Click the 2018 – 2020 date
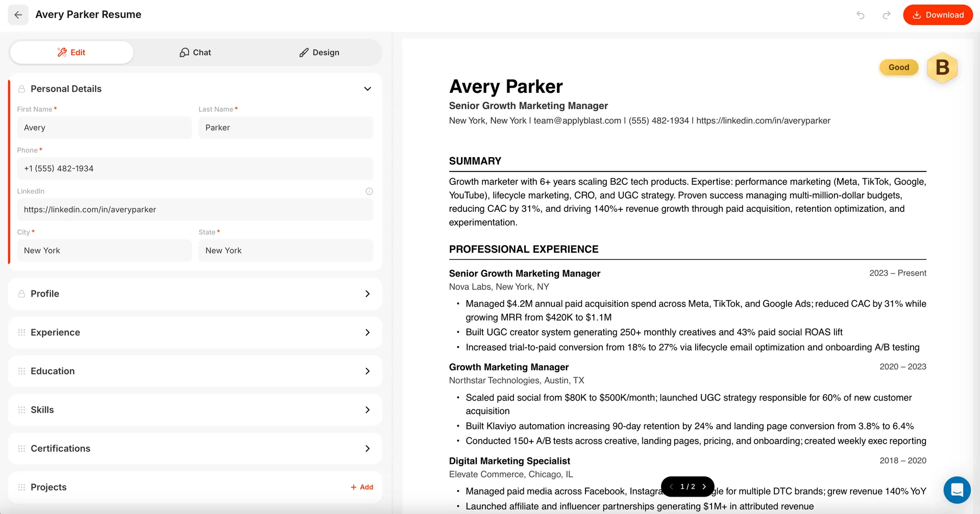The image size is (980, 514). tap(903, 460)
